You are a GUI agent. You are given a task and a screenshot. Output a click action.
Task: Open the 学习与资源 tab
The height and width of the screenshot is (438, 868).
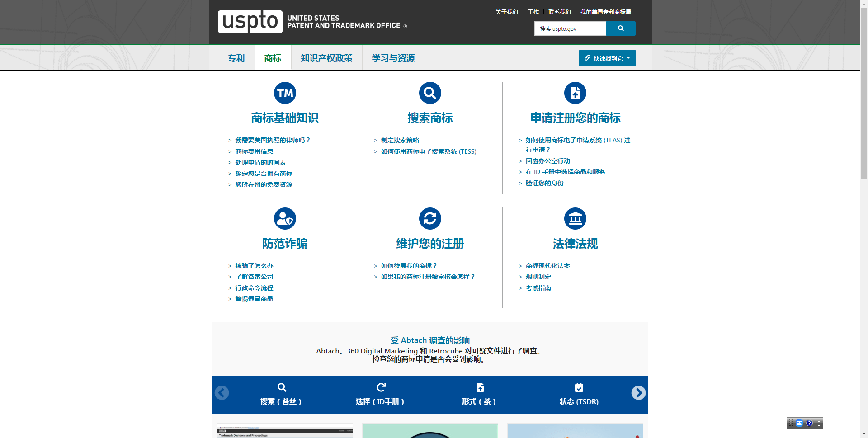(392, 58)
